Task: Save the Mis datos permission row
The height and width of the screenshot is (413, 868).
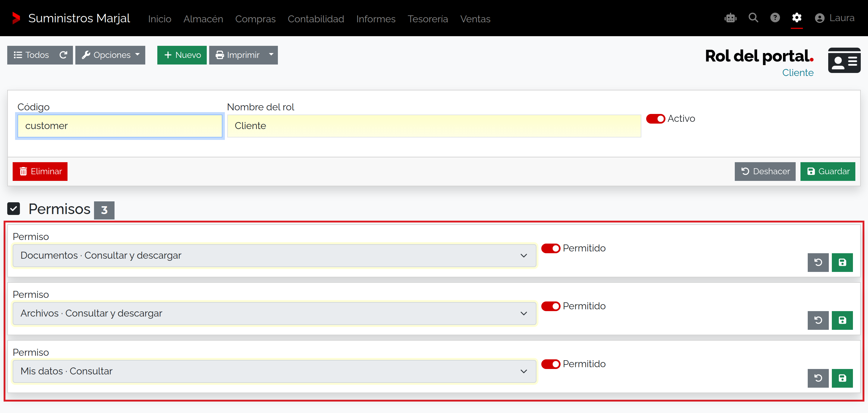Action: (842, 378)
